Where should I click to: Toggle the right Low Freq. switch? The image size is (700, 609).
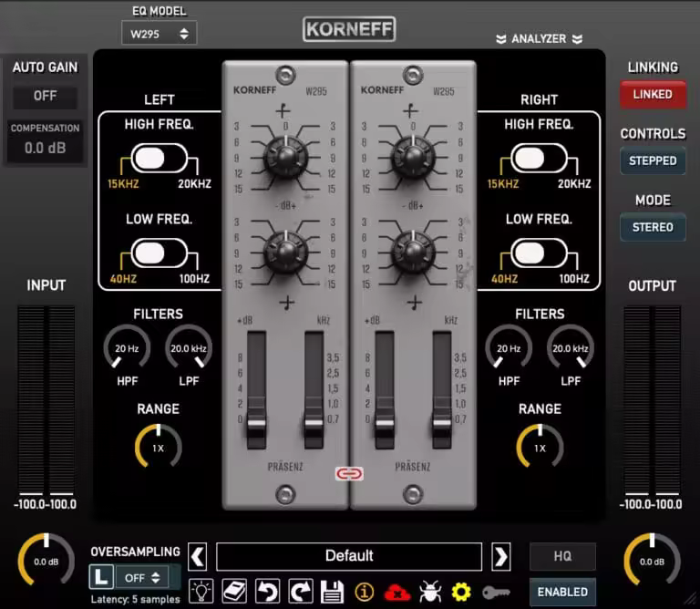click(540, 253)
